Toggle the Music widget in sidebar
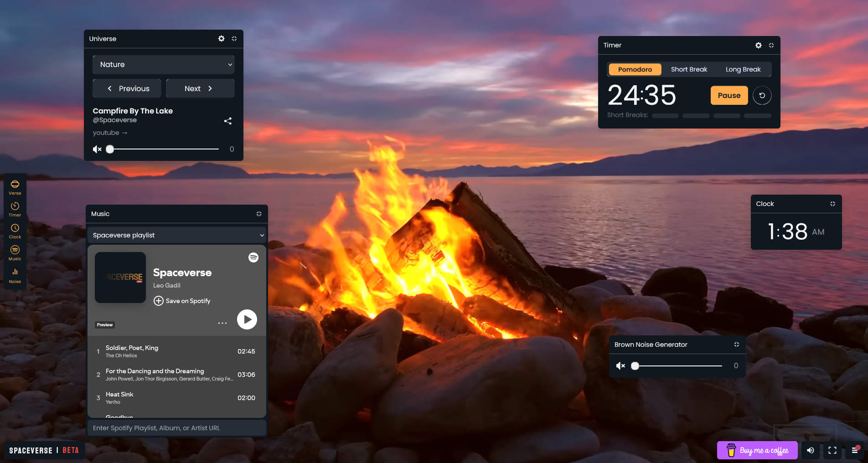This screenshot has width=868, height=463. pyautogui.click(x=15, y=253)
